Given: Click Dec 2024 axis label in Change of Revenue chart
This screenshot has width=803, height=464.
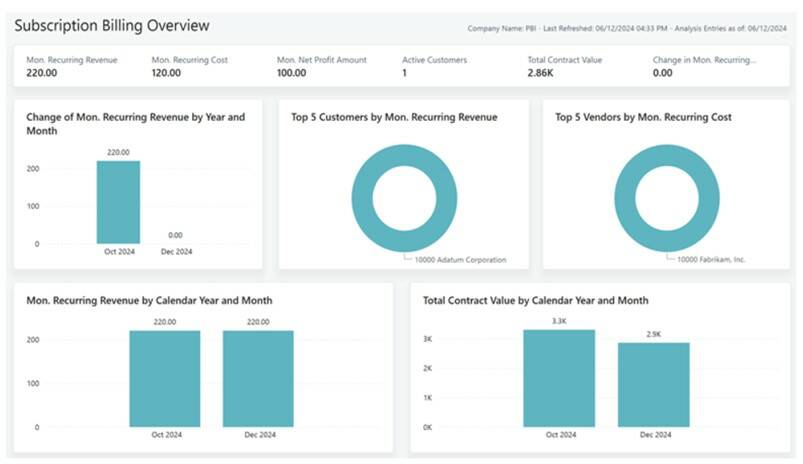Looking at the screenshot, I should [177, 252].
